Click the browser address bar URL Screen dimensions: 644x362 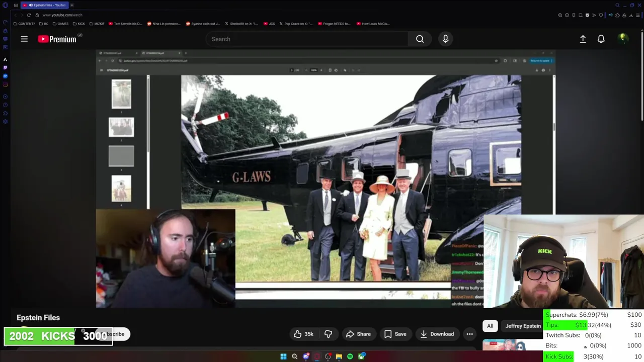(62, 15)
